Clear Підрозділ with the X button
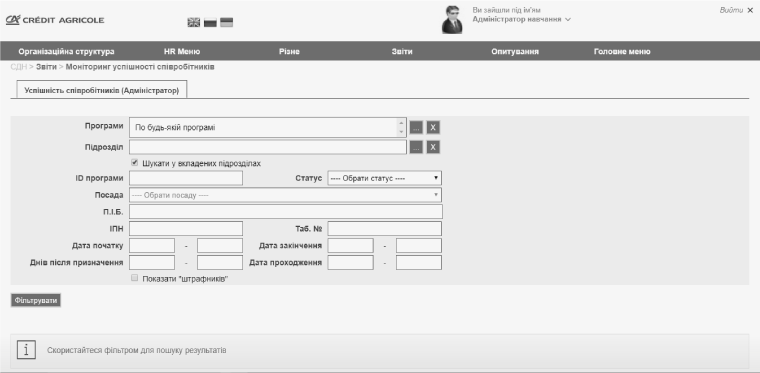 (x=433, y=147)
